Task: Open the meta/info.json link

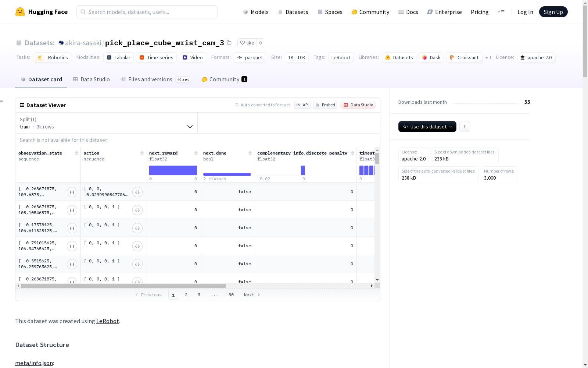Action: pyautogui.click(x=34, y=363)
